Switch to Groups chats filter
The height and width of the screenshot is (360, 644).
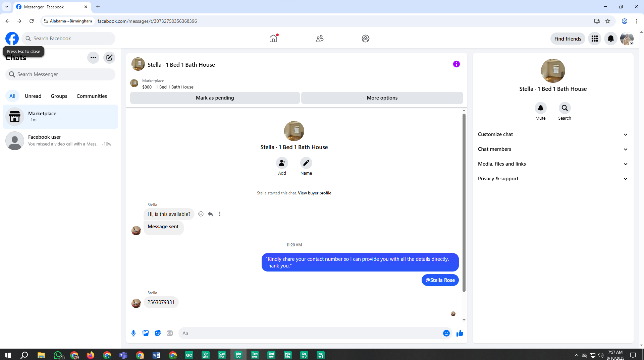pos(59,96)
